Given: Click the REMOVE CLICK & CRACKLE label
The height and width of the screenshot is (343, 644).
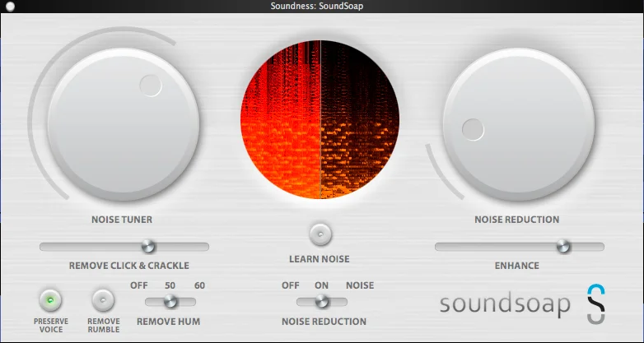Looking at the screenshot, I should 129,266.
